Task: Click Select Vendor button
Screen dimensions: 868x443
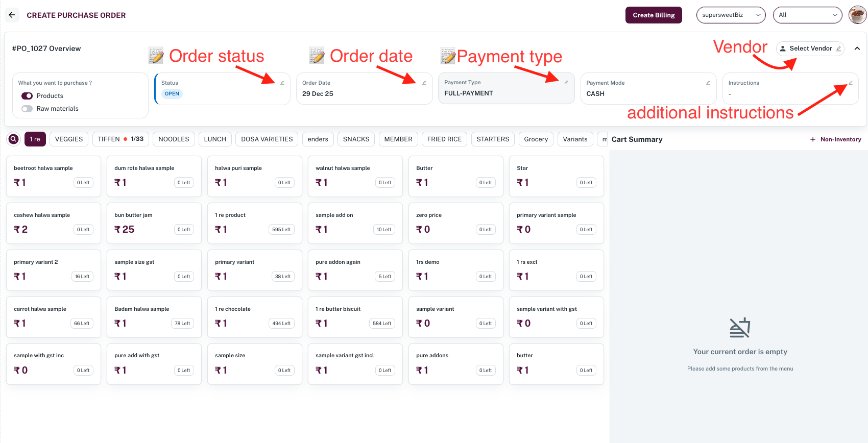Action: coord(810,48)
